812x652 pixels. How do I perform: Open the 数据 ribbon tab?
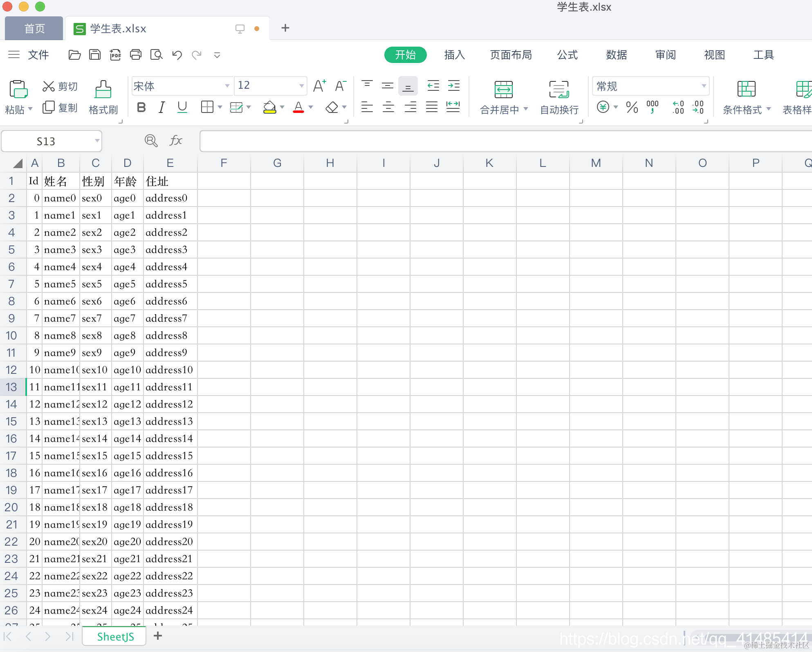pos(616,55)
